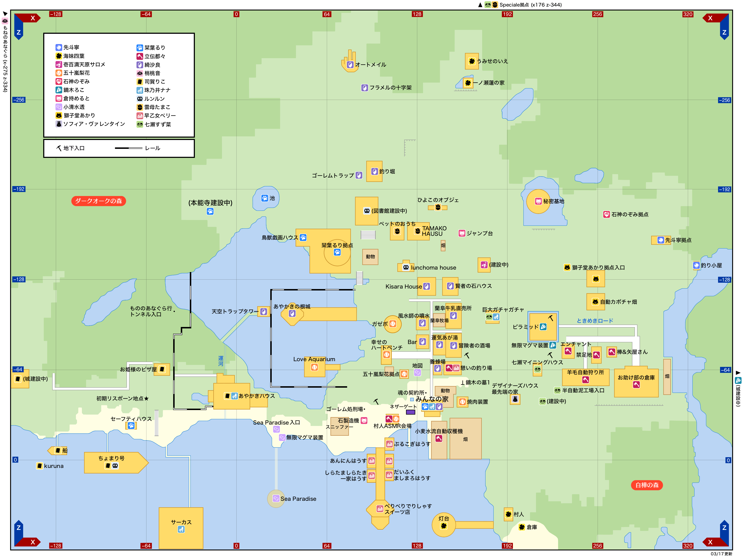The image size is (743, 560).
Task: Click the 灯台 lighthouse clover icon
Action: [443, 526]
